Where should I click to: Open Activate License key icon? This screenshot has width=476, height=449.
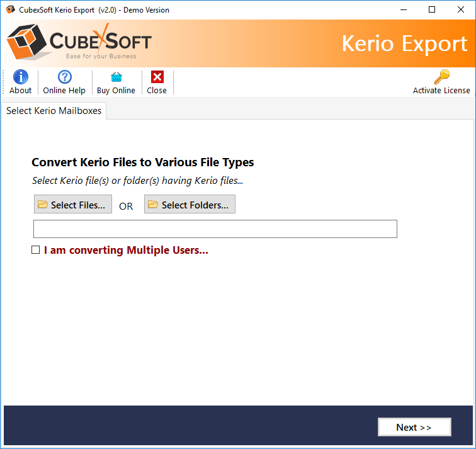441,77
